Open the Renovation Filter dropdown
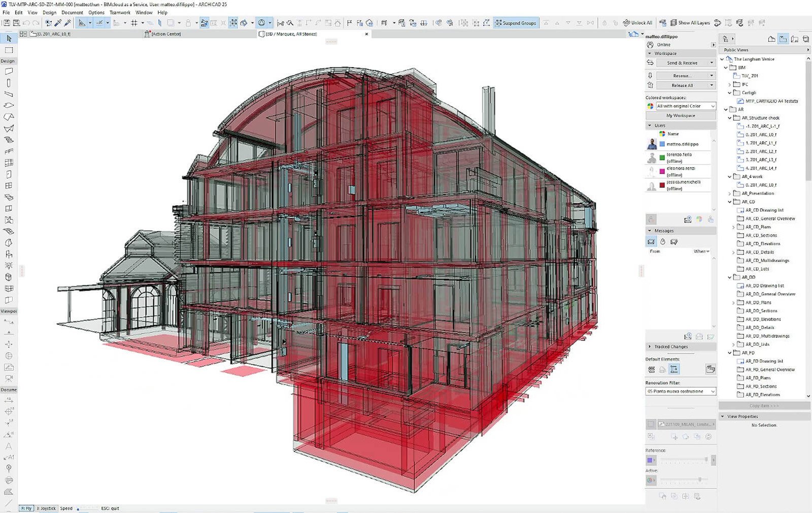Image resolution: width=812 pixels, height=513 pixels. 681,392
